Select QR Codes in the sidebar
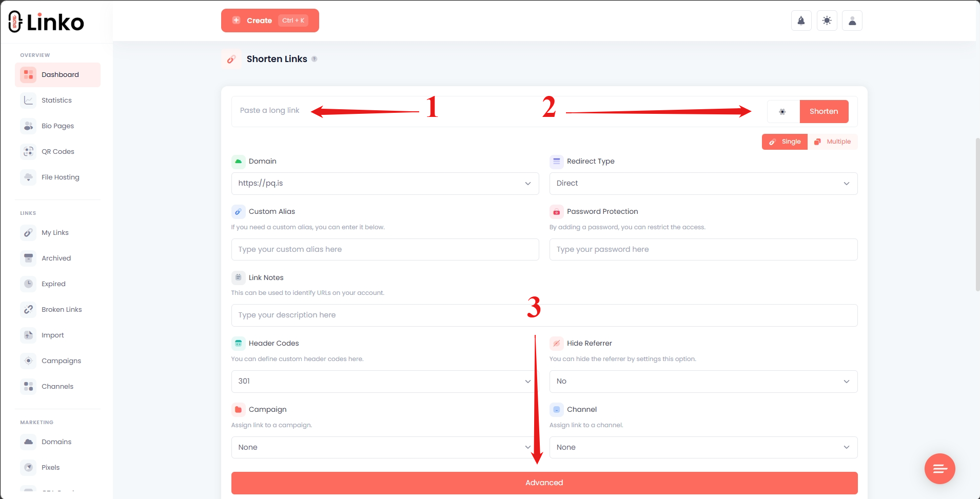Image resolution: width=980 pixels, height=499 pixels. click(x=57, y=151)
